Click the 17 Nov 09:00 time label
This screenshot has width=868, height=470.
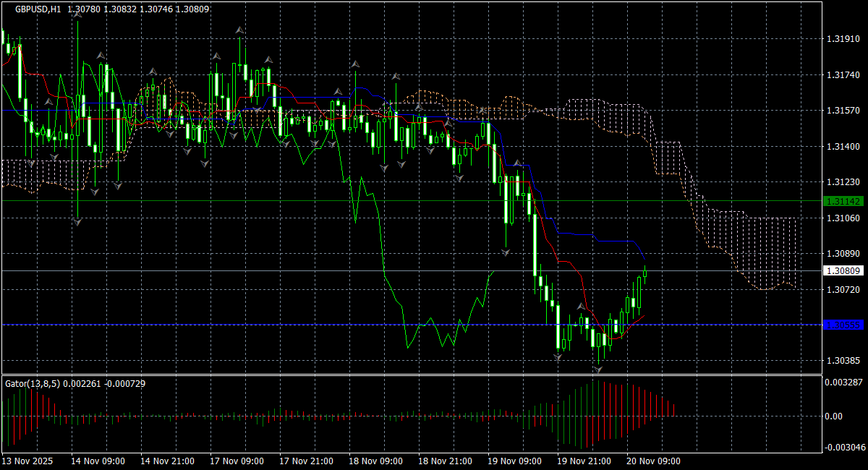pyautogui.click(x=237, y=461)
